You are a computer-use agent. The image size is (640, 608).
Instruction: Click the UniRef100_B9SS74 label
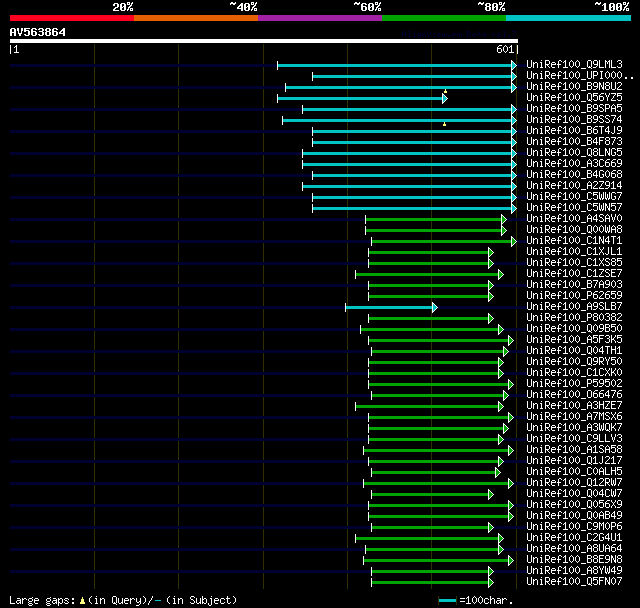574,120
